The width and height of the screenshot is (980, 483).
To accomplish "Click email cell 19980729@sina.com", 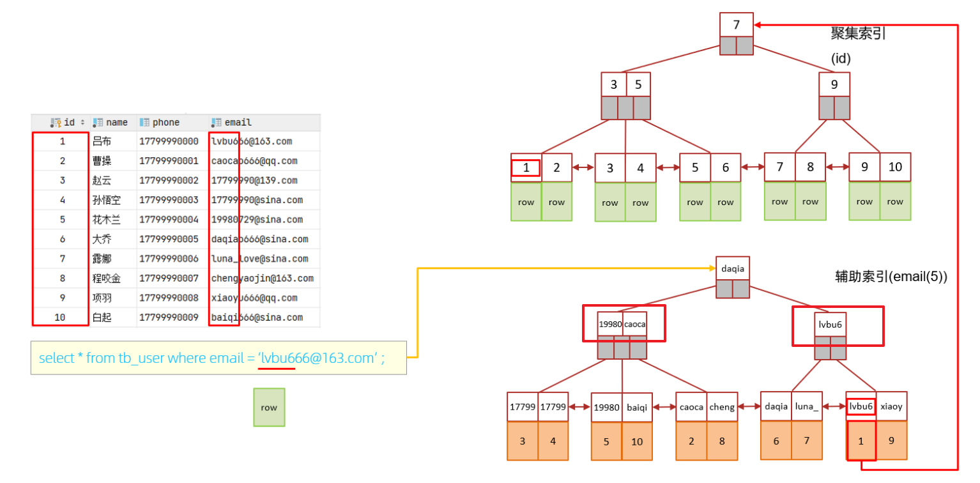I will (257, 220).
